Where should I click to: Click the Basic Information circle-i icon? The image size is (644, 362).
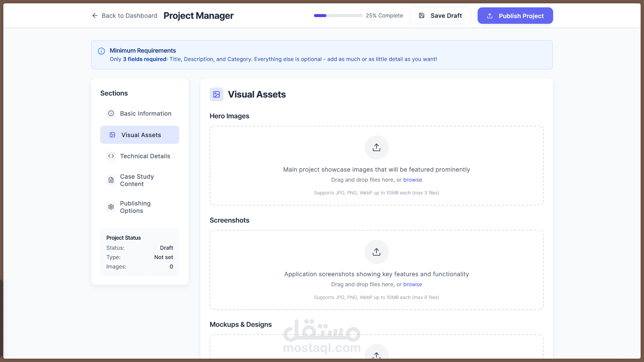pos(111,114)
